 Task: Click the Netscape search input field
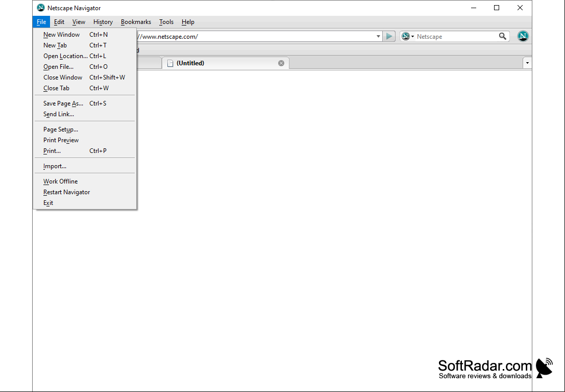click(x=456, y=36)
